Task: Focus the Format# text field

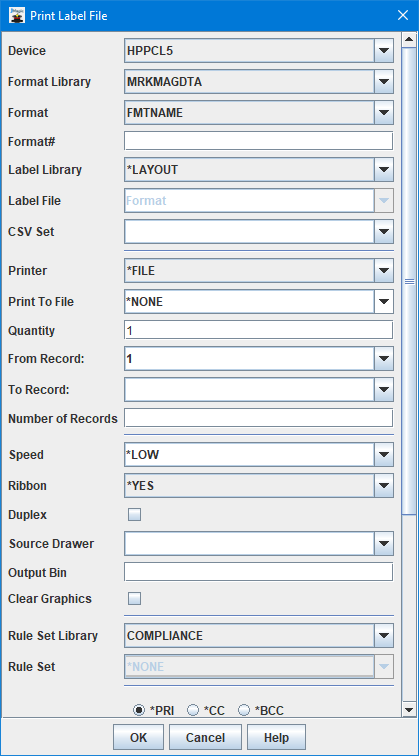Action: pos(258,141)
